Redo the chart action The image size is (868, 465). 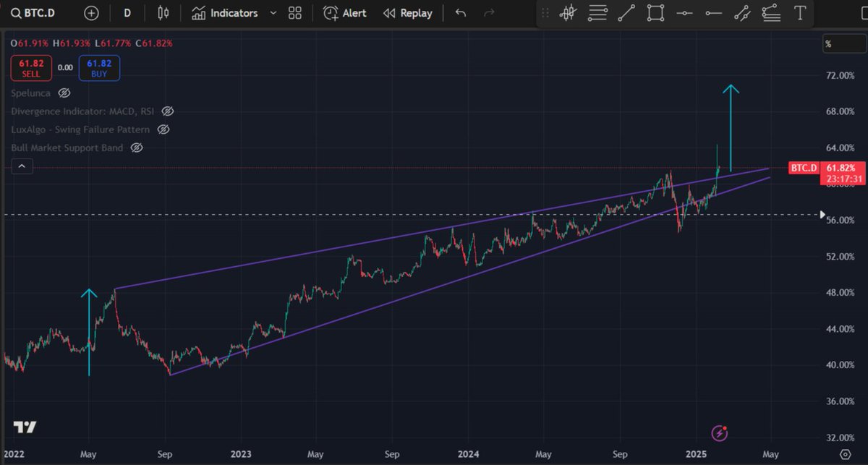click(x=489, y=13)
